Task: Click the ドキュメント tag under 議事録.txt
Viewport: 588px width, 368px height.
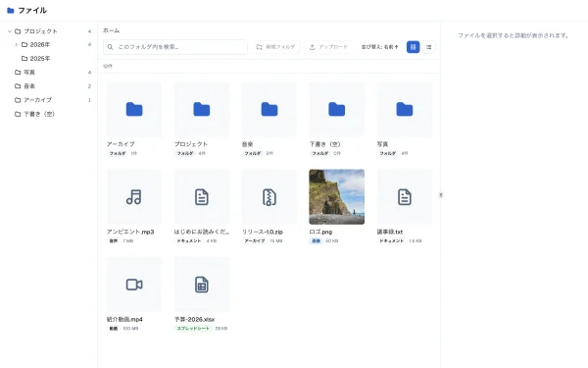Action: [391, 240]
